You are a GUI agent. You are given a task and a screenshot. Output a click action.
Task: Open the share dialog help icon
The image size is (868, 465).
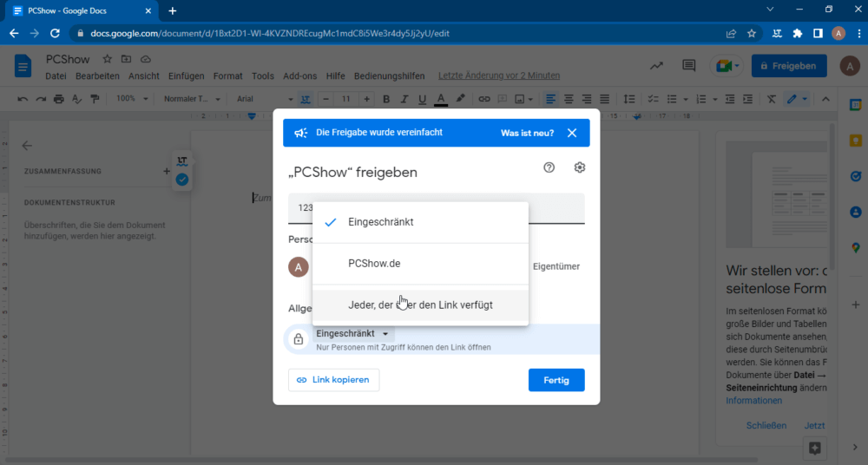tap(549, 167)
